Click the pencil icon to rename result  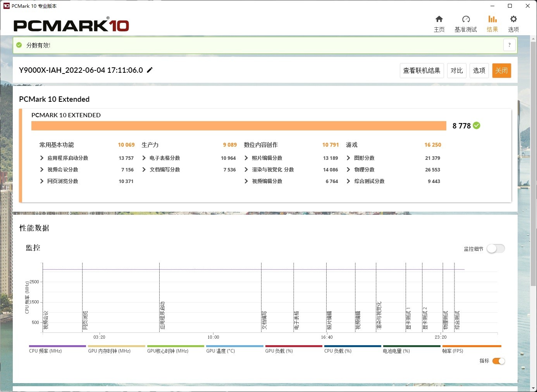pyautogui.click(x=150, y=70)
